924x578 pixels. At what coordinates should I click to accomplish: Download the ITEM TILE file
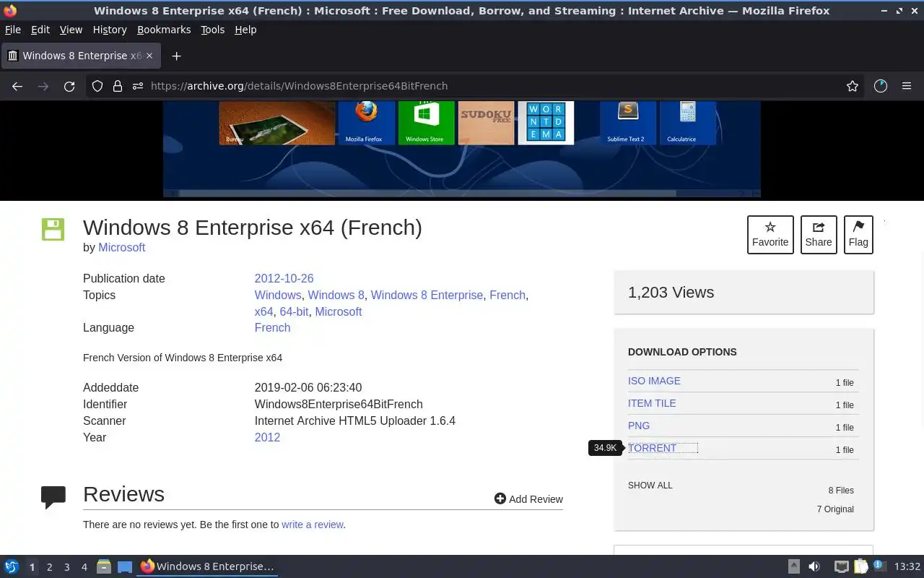652,403
